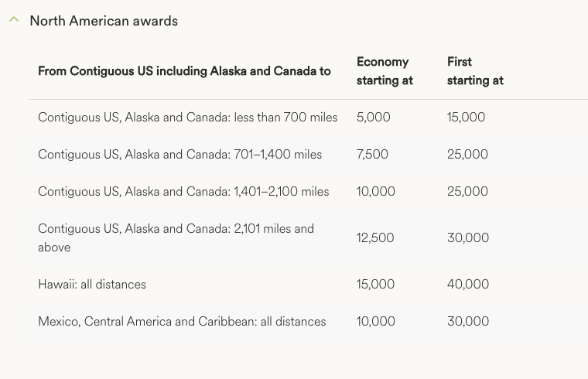Click the 7,500 economy price cell
Image resolution: width=588 pixels, height=379 pixels.
pos(372,155)
